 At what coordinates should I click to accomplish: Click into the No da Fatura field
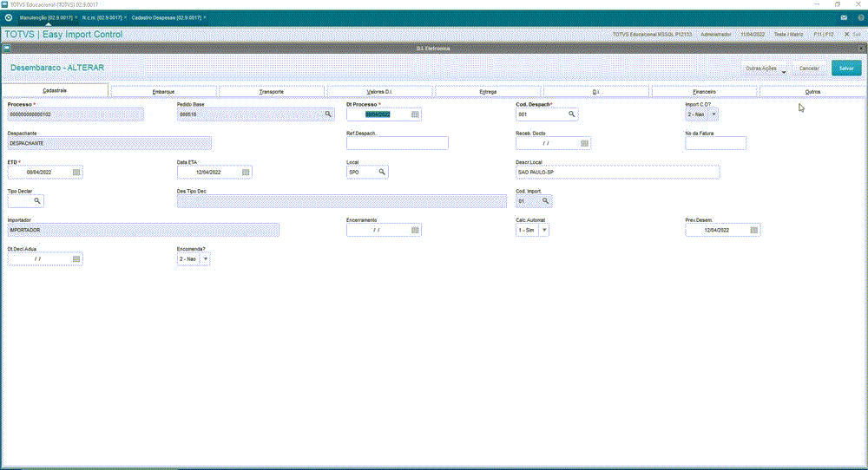point(716,143)
